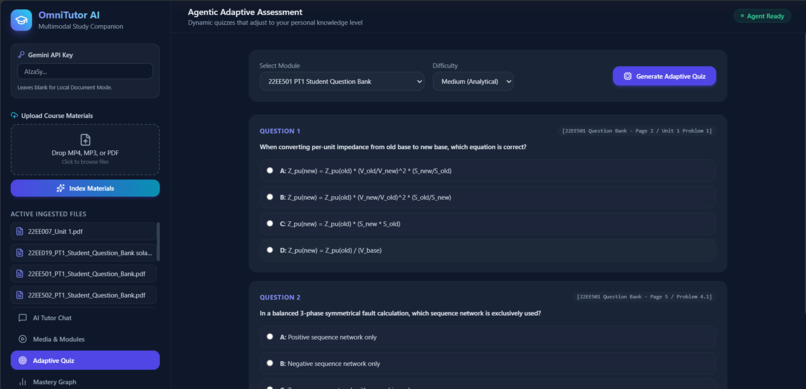Click the Index Materials button
Image resolution: width=806 pixels, height=389 pixels.
click(85, 189)
